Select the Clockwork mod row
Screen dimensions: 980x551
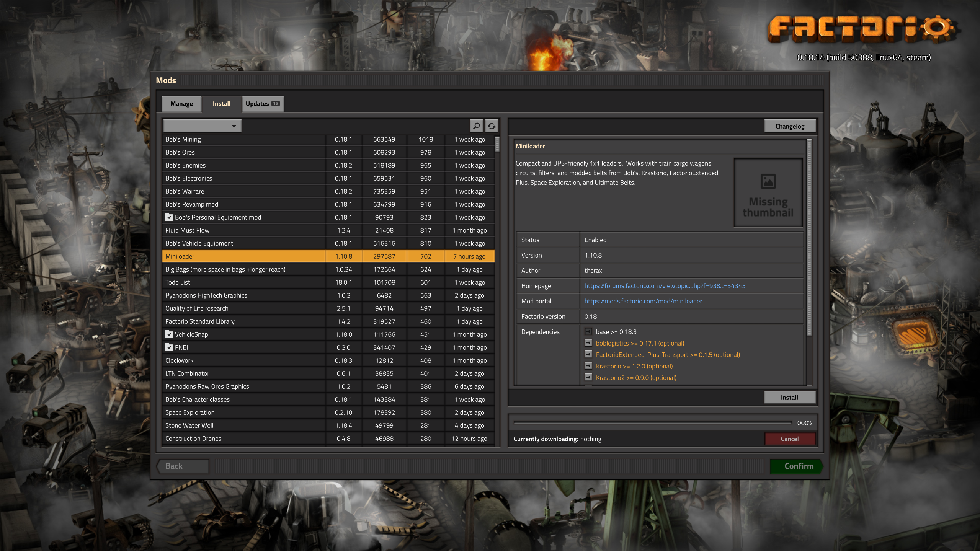pos(328,360)
